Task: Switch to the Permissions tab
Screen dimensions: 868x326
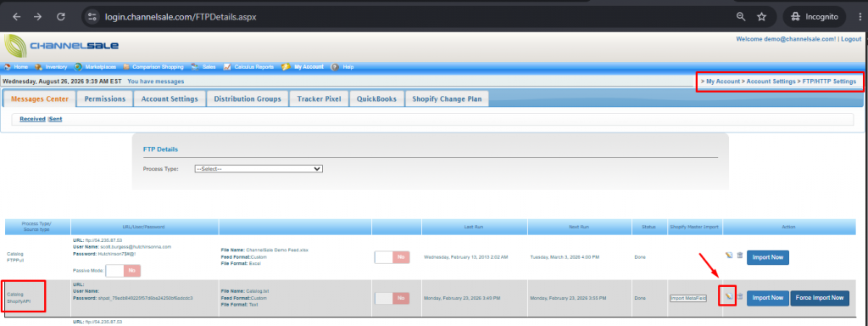Action: pyautogui.click(x=104, y=99)
